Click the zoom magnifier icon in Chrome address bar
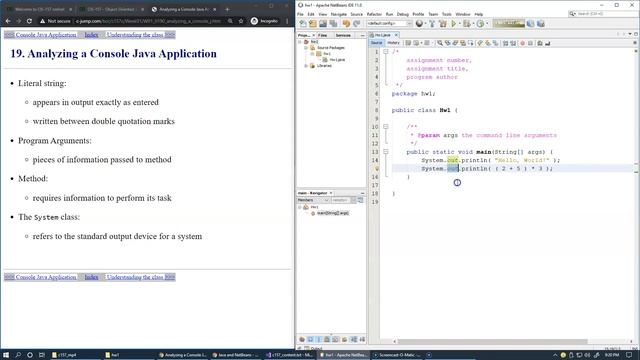Screen dimensions: 640x360 (230, 21)
